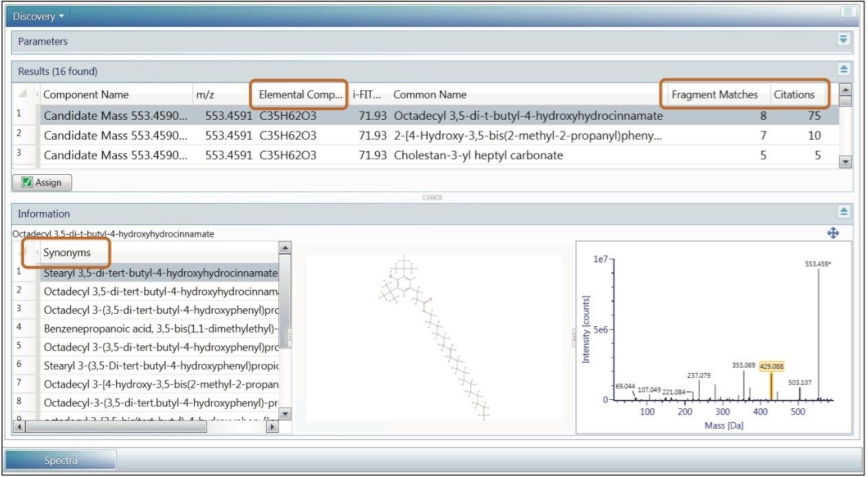The width and height of the screenshot is (868, 477).
Task: Click the Assign button
Action: (43, 182)
